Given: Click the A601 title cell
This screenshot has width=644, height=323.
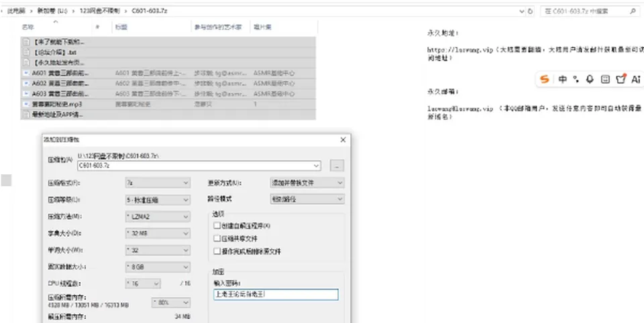Looking at the screenshot, I should pyautogui.click(x=152, y=73).
